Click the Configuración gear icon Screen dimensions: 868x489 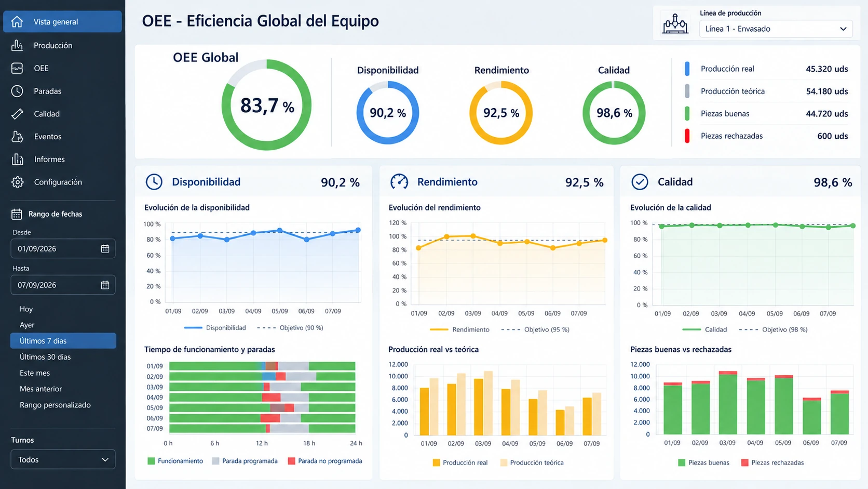(17, 182)
